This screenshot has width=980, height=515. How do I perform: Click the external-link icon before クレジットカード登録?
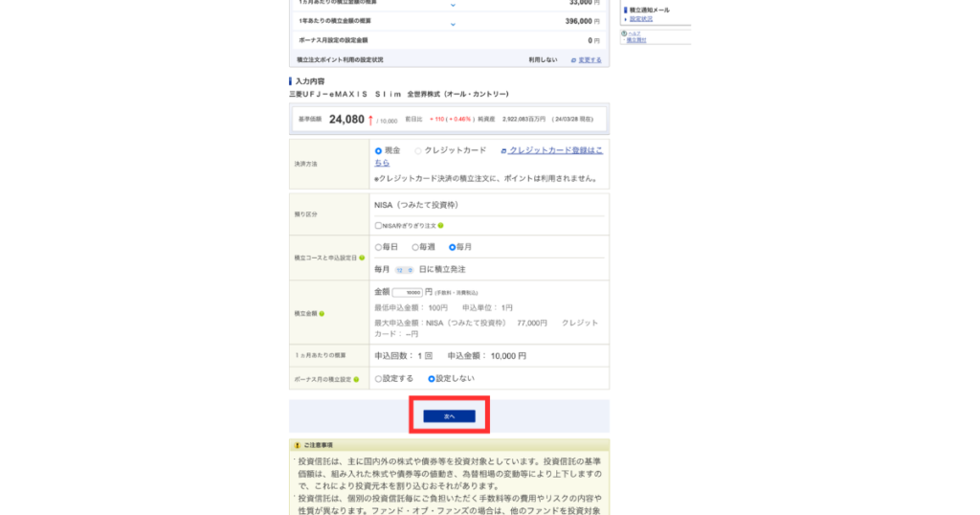503,150
